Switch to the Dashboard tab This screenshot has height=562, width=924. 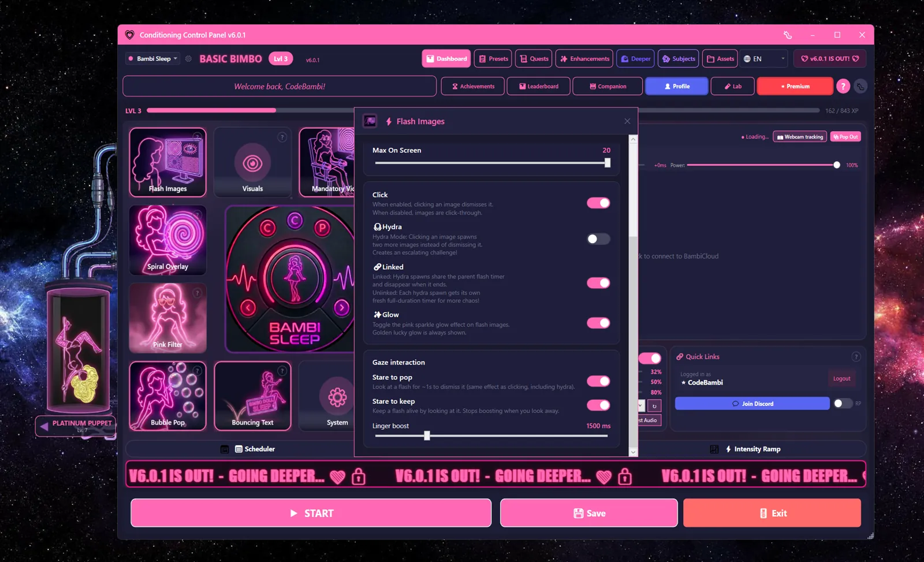click(x=446, y=59)
